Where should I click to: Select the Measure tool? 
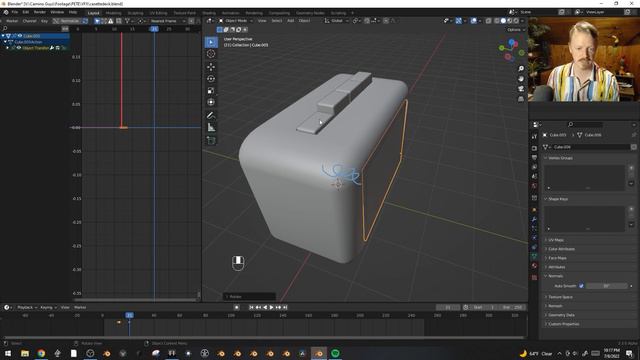[211, 128]
